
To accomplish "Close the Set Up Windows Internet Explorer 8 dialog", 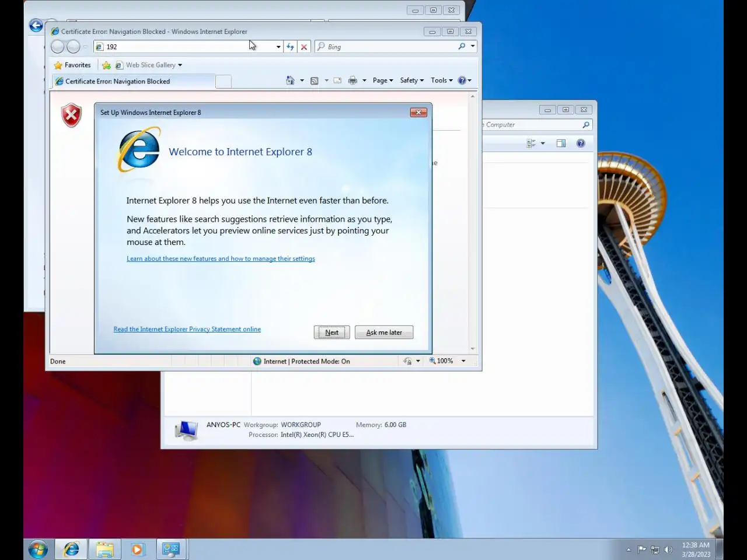I will click(x=418, y=112).
